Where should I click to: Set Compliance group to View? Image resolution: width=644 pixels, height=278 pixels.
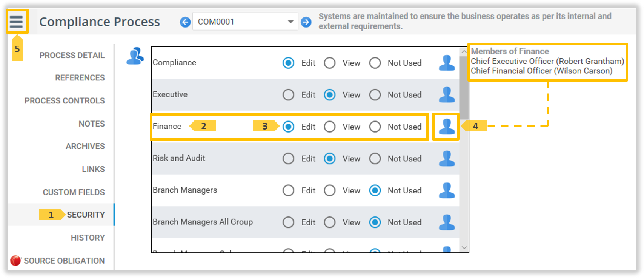[x=329, y=63]
